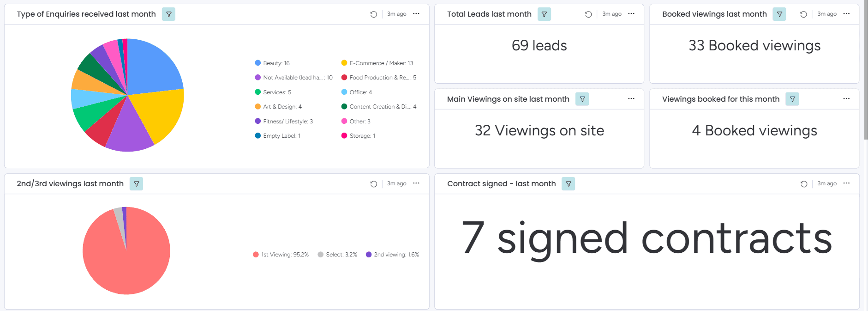Viewport: 868px width, 311px height.
Task: Toggle E-Commerce / Maker legend entry
Action: (377, 63)
